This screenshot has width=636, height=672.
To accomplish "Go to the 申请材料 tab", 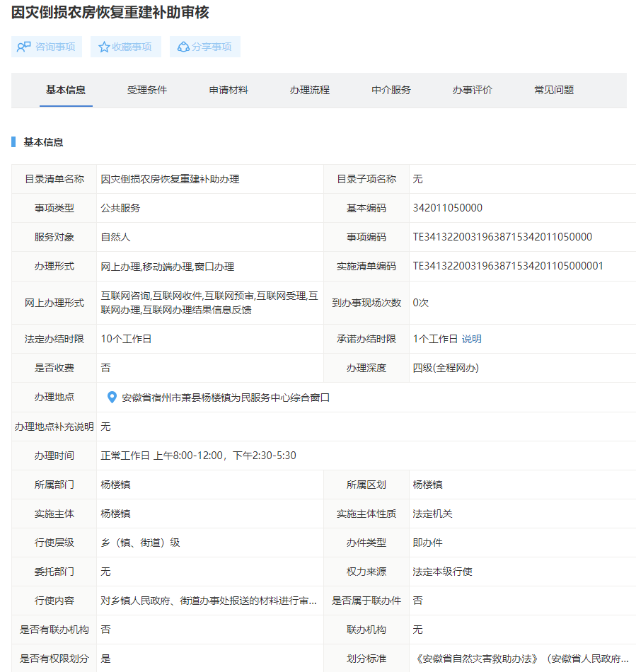I will point(229,90).
